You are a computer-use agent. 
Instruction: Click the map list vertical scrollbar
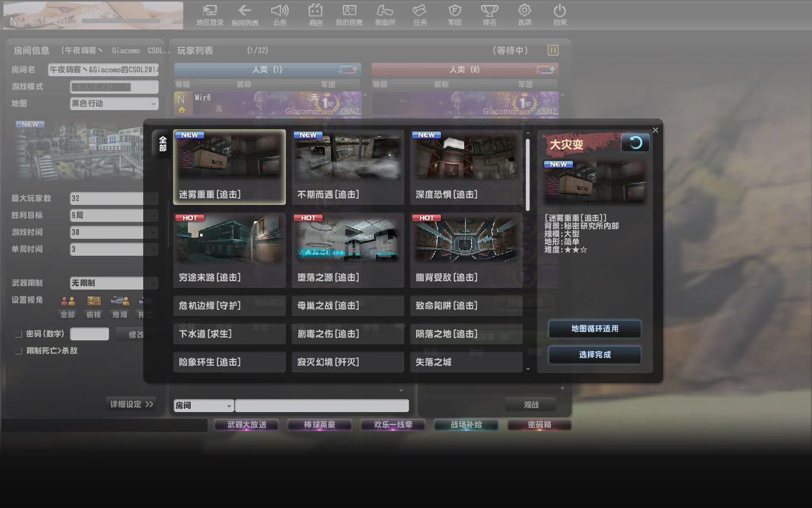coord(528,175)
